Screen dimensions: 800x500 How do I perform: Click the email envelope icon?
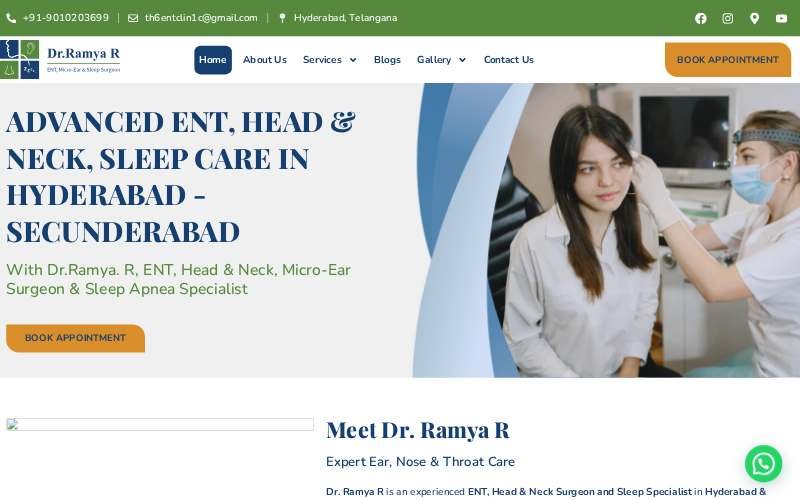click(x=133, y=18)
